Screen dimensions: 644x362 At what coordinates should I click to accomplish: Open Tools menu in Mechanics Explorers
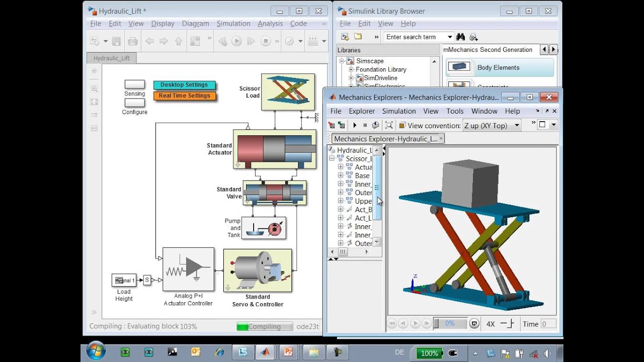pyautogui.click(x=455, y=111)
